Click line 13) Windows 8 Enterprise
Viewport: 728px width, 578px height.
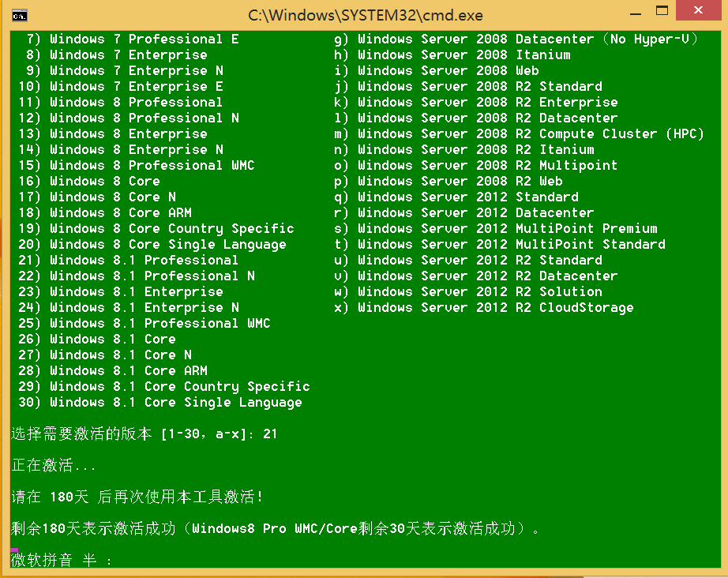pyautogui.click(x=113, y=133)
